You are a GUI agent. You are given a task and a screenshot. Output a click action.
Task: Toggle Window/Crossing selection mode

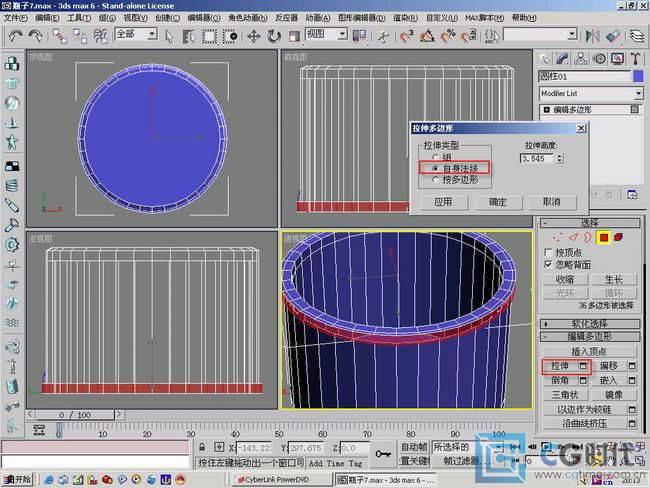230,36
